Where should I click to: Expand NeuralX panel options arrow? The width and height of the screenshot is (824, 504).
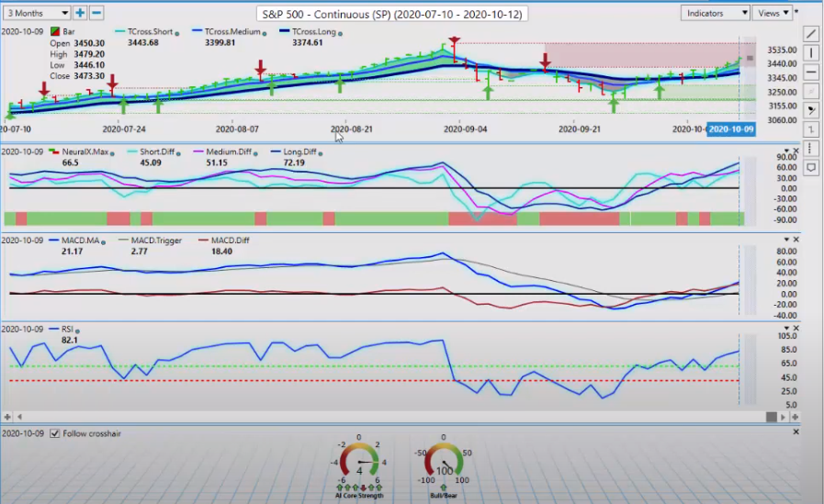pos(786,151)
